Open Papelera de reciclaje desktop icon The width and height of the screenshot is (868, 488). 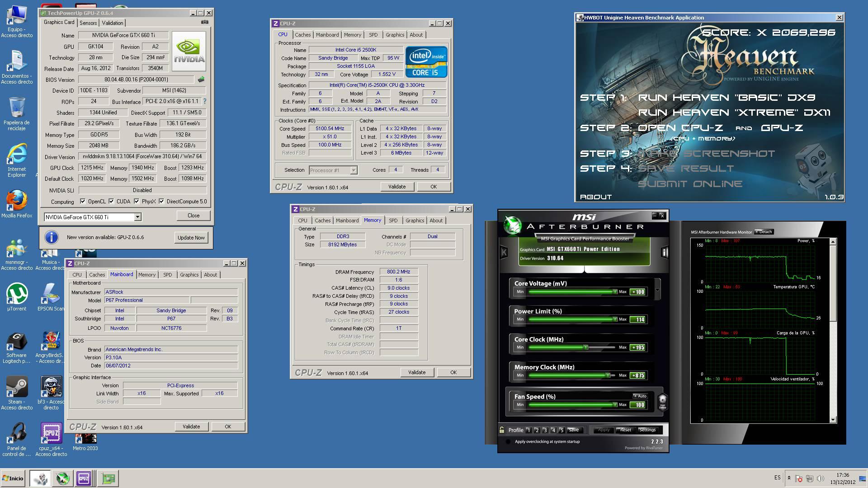pos(17,113)
